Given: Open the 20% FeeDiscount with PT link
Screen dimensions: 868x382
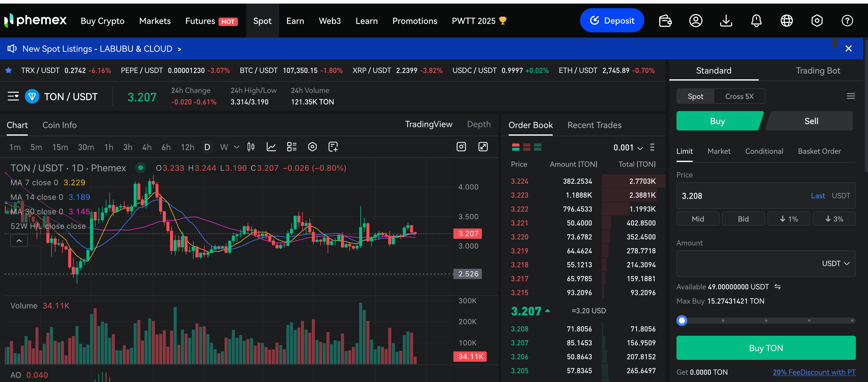Looking at the screenshot, I should point(814,372).
